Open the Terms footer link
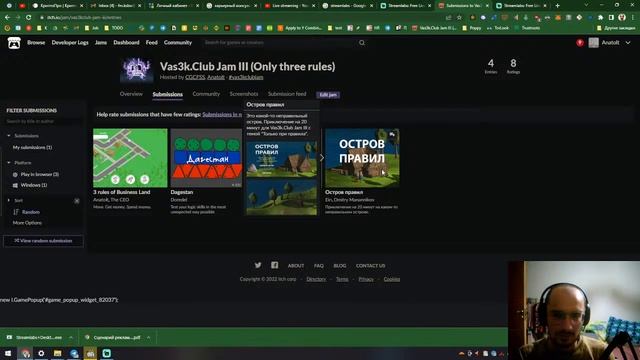This screenshot has width=640, height=360. (342, 279)
